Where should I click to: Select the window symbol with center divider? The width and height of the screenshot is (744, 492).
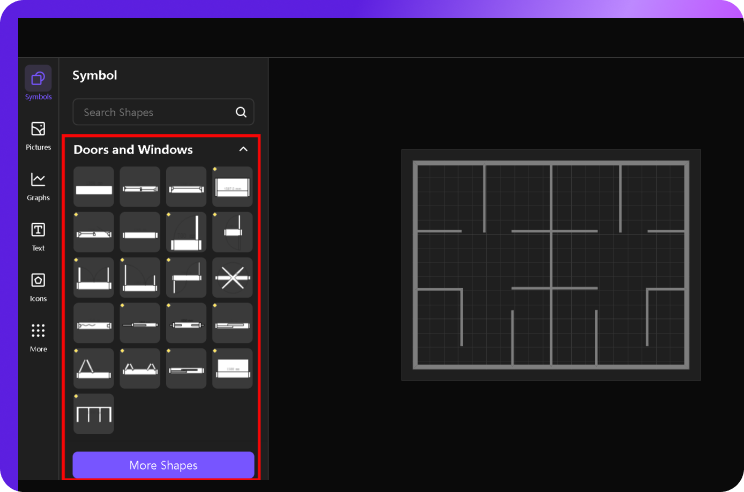pos(140,186)
